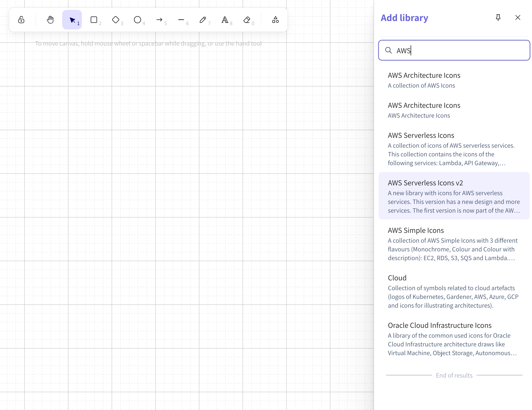This screenshot has width=532, height=410.
Task: Click the AWS search input field
Action: (454, 50)
